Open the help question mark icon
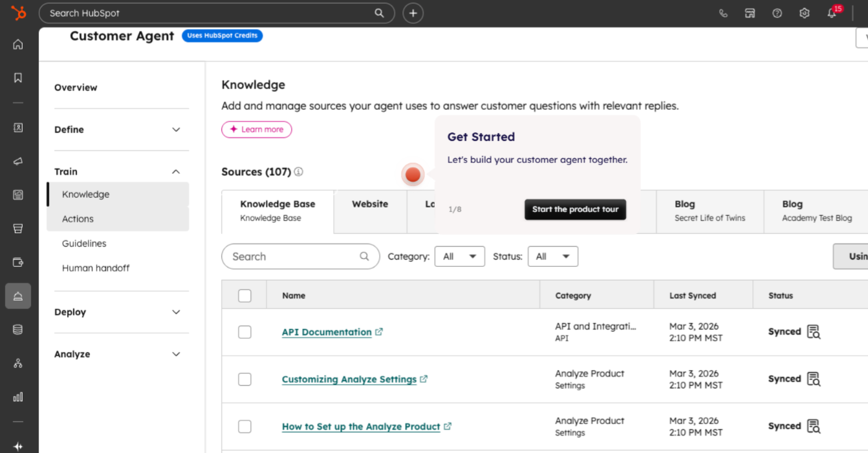This screenshot has width=868, height=453. pos(777,13)
